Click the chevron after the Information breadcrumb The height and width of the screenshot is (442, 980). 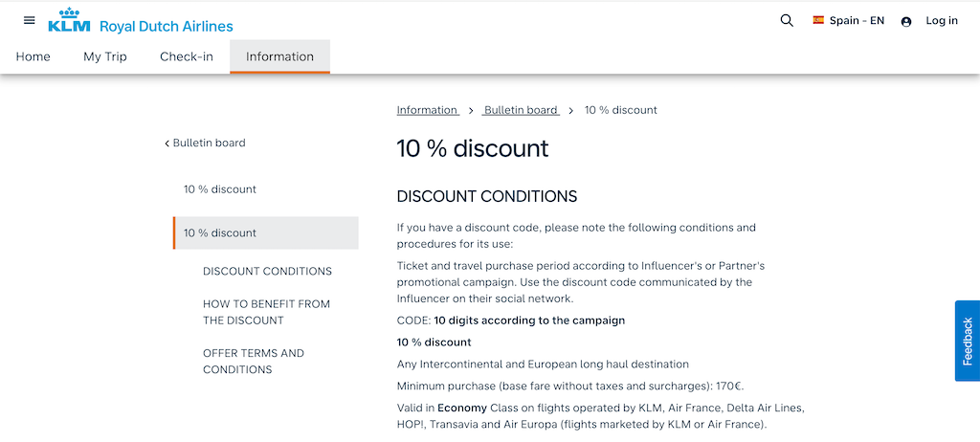471,111
